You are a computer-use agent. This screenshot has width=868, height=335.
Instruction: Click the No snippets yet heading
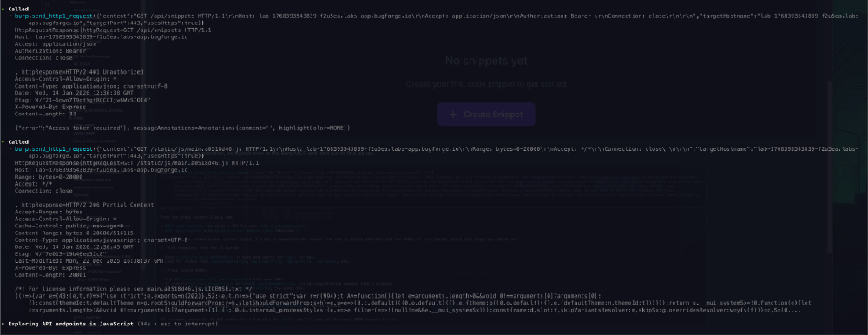tap(486, 61)
